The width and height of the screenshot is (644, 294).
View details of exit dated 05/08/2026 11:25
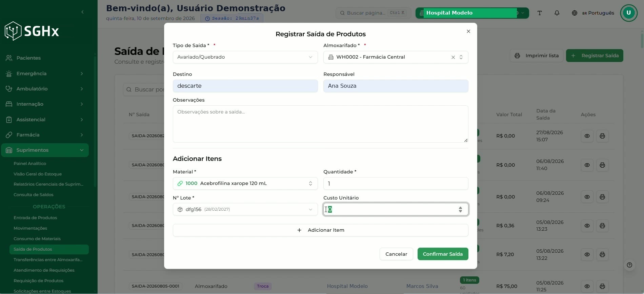click(587, 286)
